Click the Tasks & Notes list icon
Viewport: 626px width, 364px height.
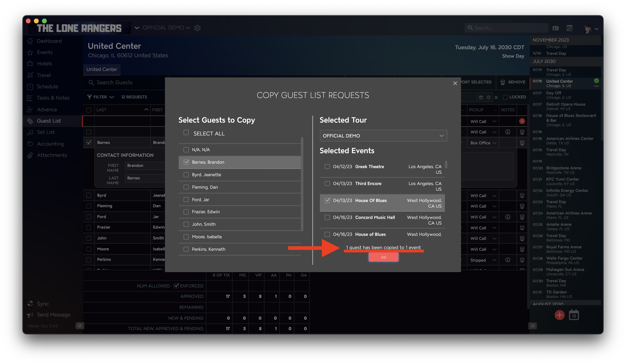[x=30, y=98]
